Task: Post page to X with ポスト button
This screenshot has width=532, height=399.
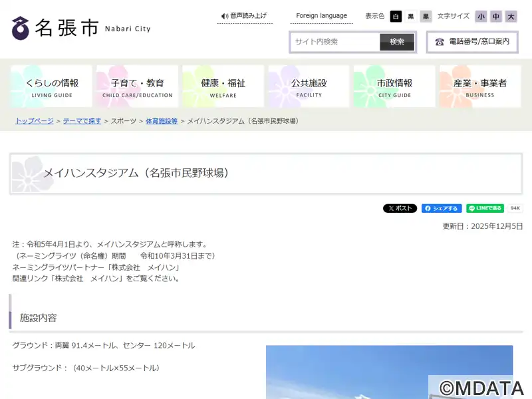Action: (x=400, y=208)
